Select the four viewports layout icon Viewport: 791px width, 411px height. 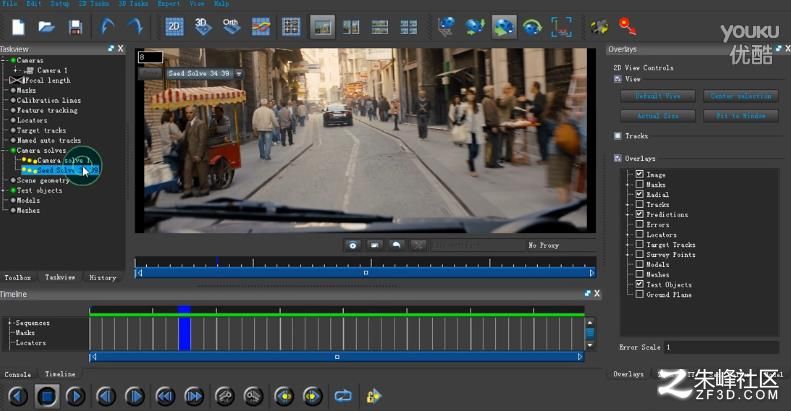[408, 27]
